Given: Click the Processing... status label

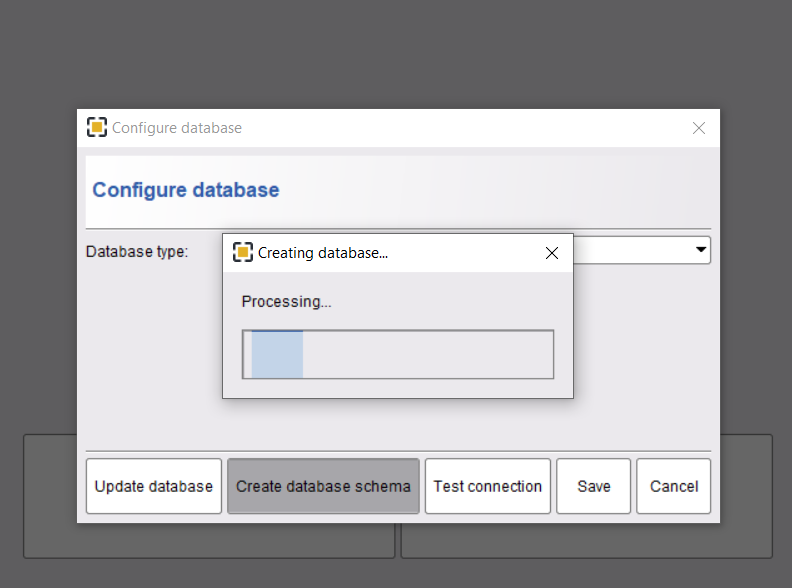Looking at the screenshot, I should point(286,302).
